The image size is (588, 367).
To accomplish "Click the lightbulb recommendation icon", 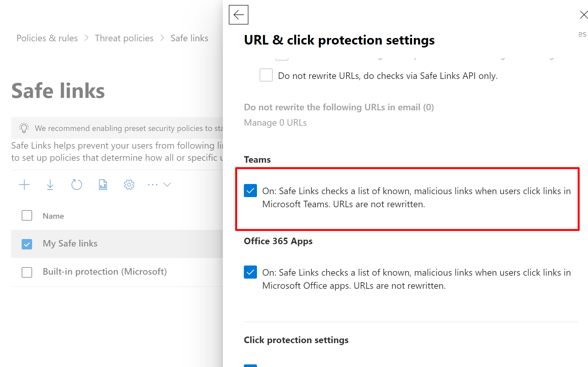I will point(24,128).
